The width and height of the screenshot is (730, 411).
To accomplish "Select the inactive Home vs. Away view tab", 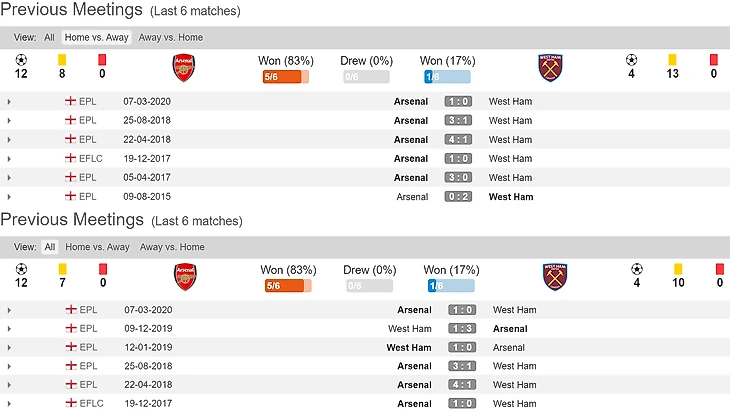I will pos(96,247).
